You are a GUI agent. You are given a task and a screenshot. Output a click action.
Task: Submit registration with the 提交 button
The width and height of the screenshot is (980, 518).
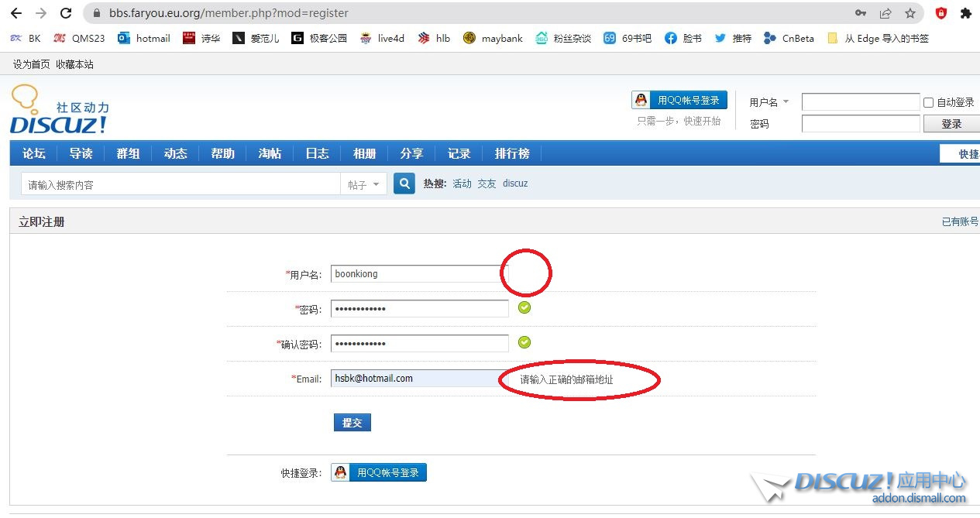(352, 423)
